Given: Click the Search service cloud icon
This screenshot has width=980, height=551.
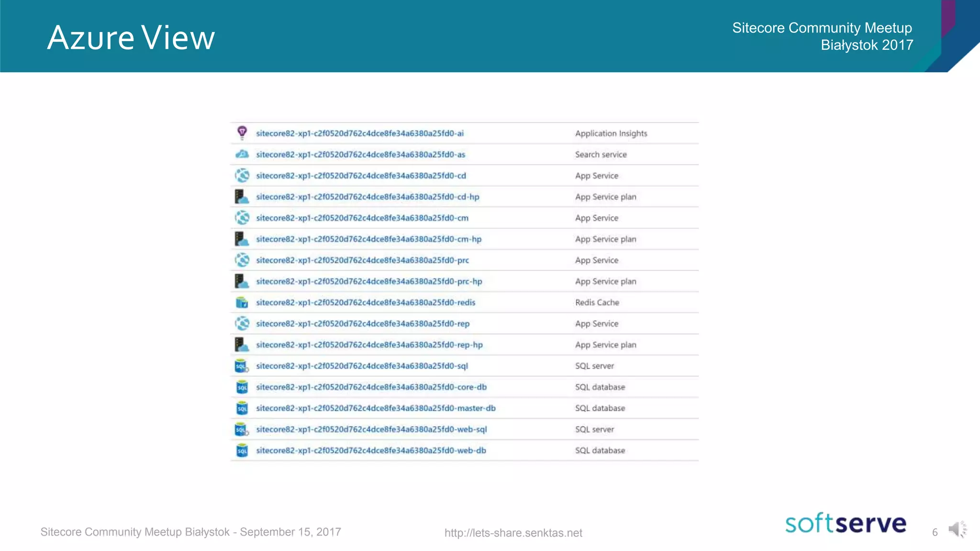Looking at the screenshot, I should tap(242, 154).
